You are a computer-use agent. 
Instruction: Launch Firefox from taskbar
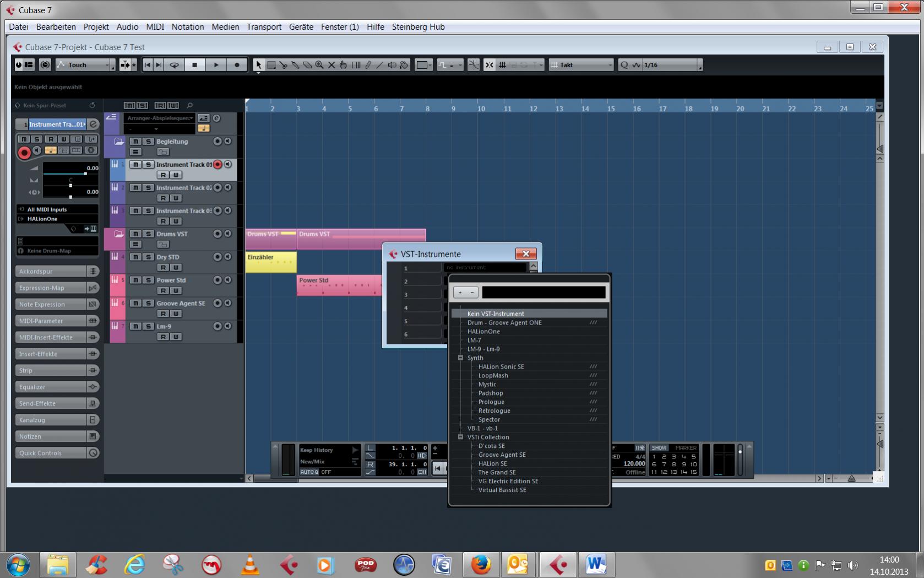point(480,565)
